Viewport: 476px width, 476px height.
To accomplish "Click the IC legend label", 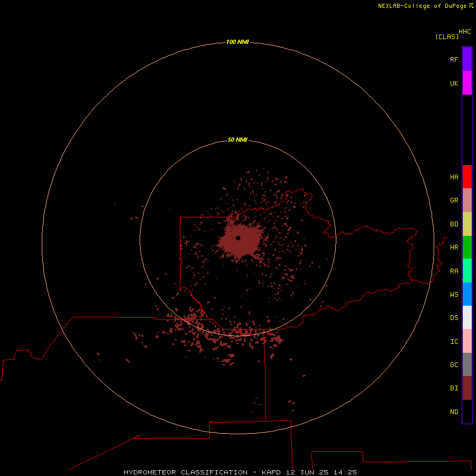I will [x=454, y=342].
